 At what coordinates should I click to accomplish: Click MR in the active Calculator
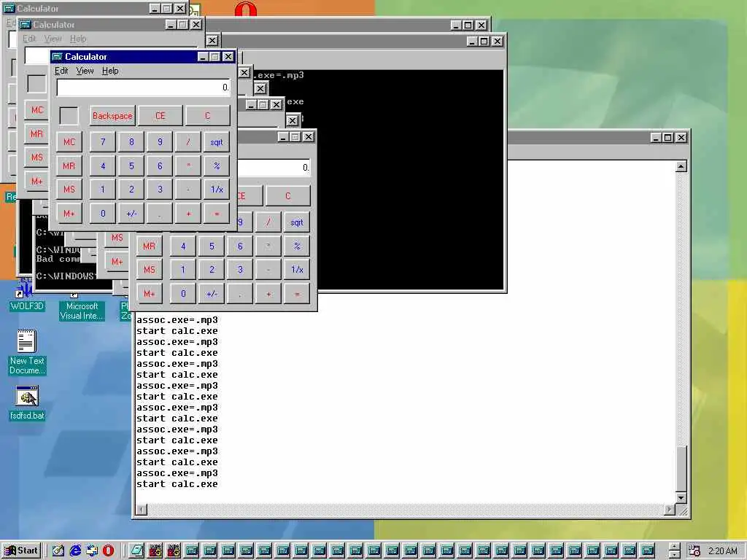[69, 166]
